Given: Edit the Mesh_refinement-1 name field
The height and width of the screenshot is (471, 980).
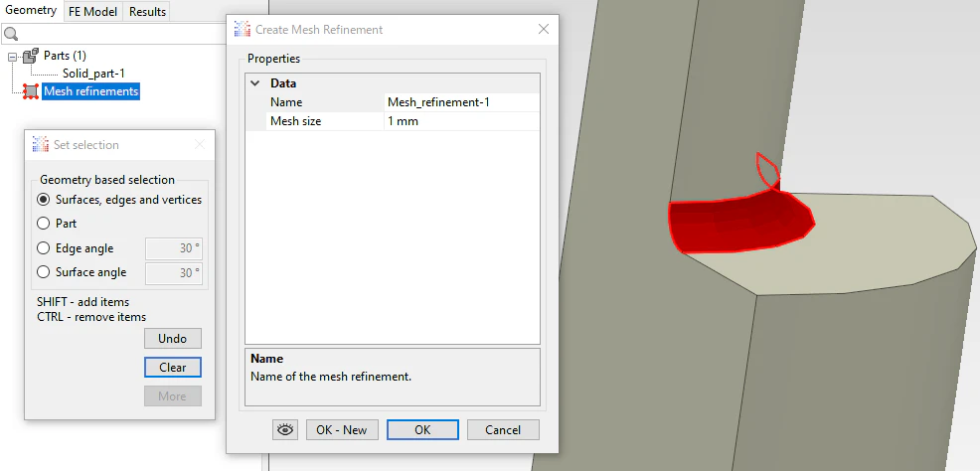Looking at the screenshot, I should tap(462, 102).
